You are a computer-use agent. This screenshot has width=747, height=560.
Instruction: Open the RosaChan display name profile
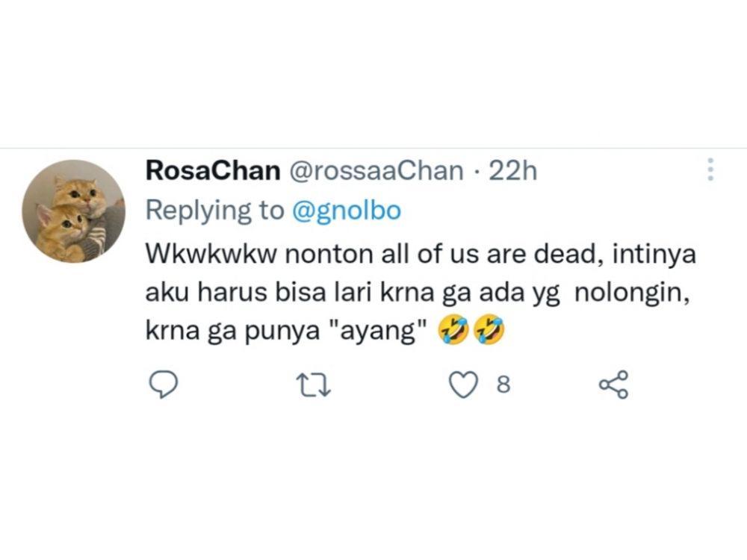tap(213, 170)
